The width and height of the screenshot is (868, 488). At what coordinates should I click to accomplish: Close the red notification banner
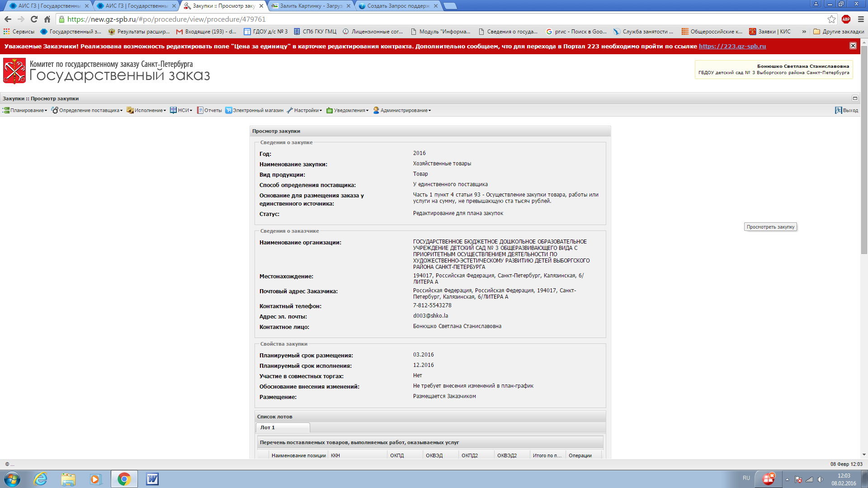(x=853, y=46)
